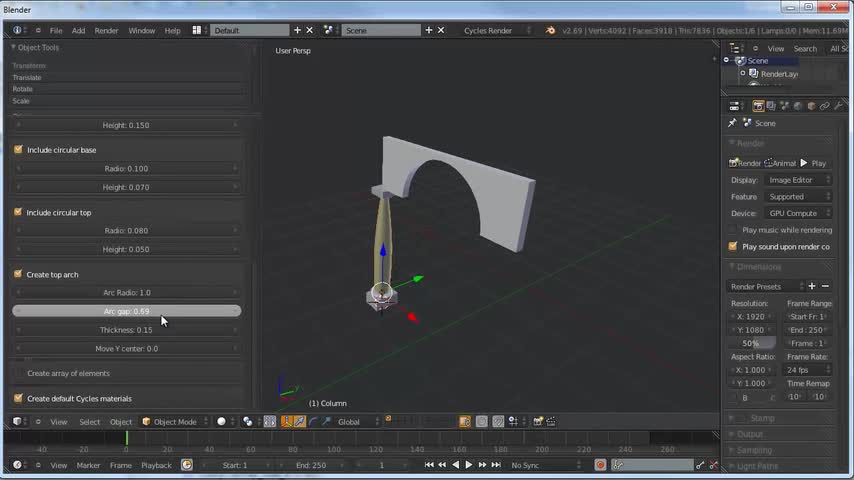Open the Global orientation dropdown
This screenshot has height=480, width=854.
tap(357, 422)
